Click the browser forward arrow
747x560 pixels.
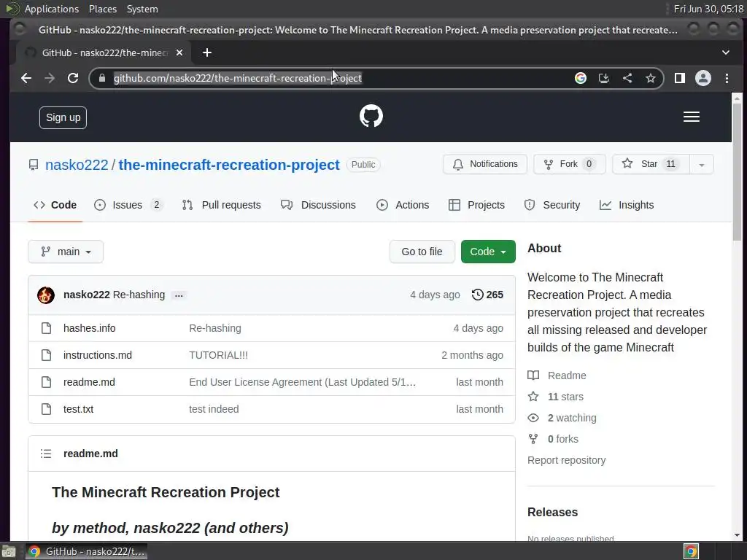[x=50, y=78]
